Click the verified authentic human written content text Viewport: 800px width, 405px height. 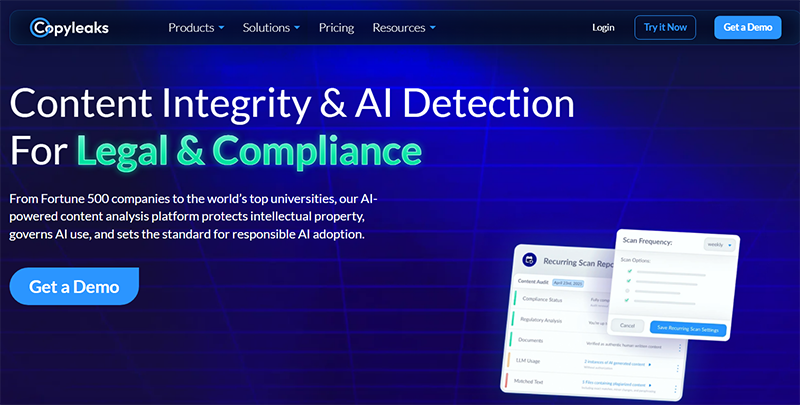[623, 346]
